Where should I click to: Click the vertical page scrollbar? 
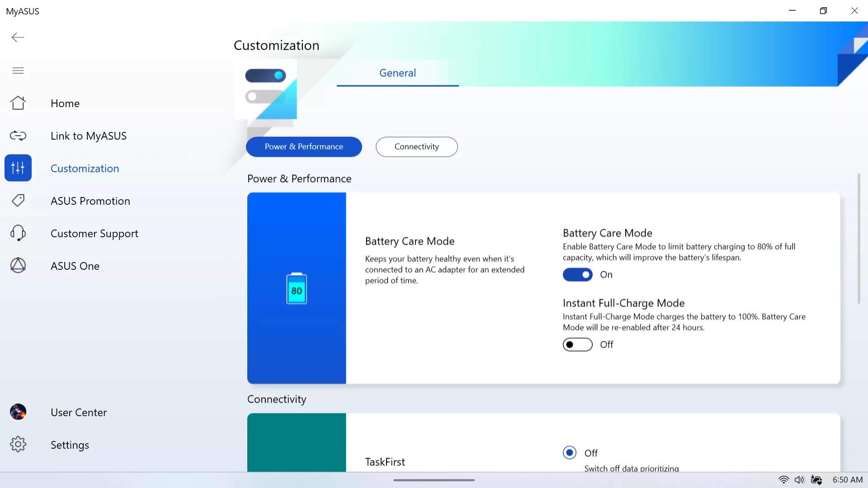pyautogui.click(x=859, y=239)
